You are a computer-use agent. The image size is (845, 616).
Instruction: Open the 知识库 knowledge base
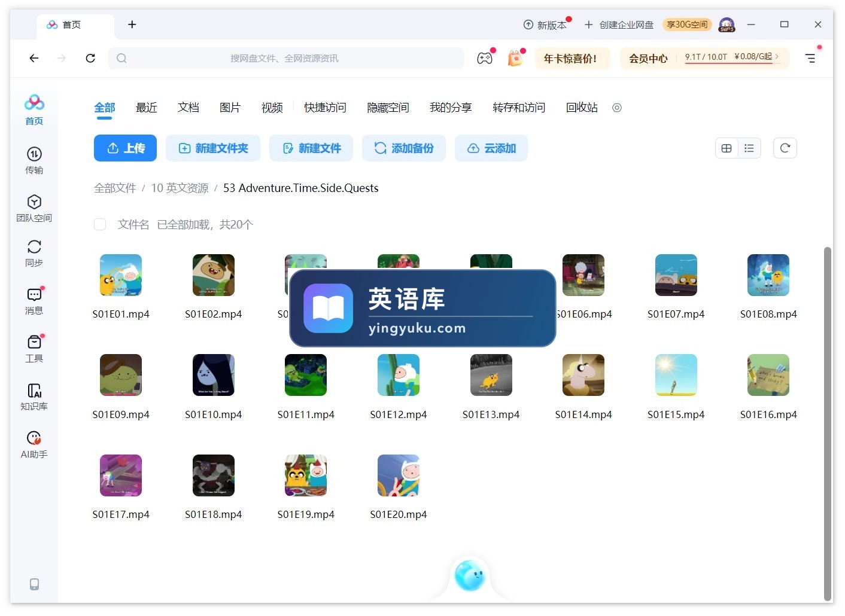point(34,397)
